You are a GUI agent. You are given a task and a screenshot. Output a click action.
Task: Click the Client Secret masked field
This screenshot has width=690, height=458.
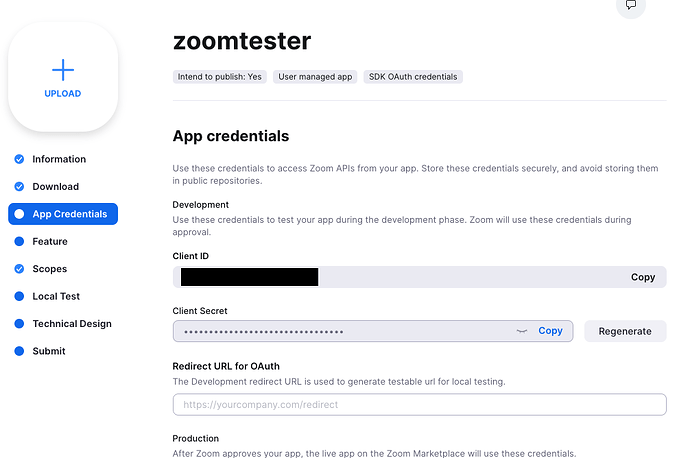tap(340, 331)
